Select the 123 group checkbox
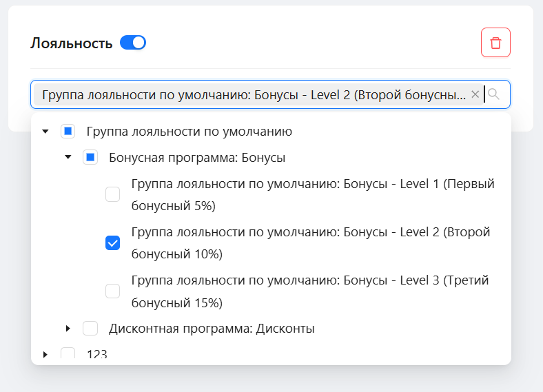This screenshot has height=392, width=543. pos(68,354)
